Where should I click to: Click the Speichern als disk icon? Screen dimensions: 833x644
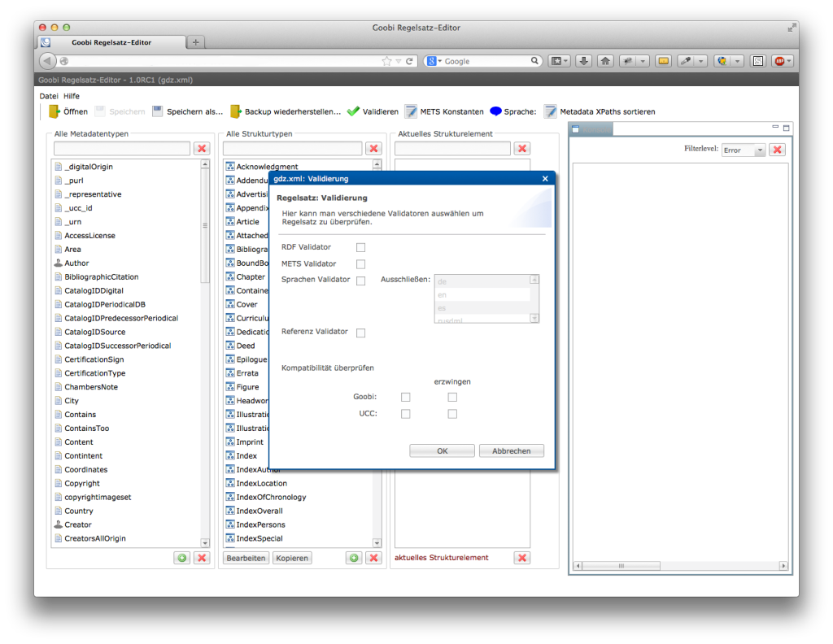157,111
